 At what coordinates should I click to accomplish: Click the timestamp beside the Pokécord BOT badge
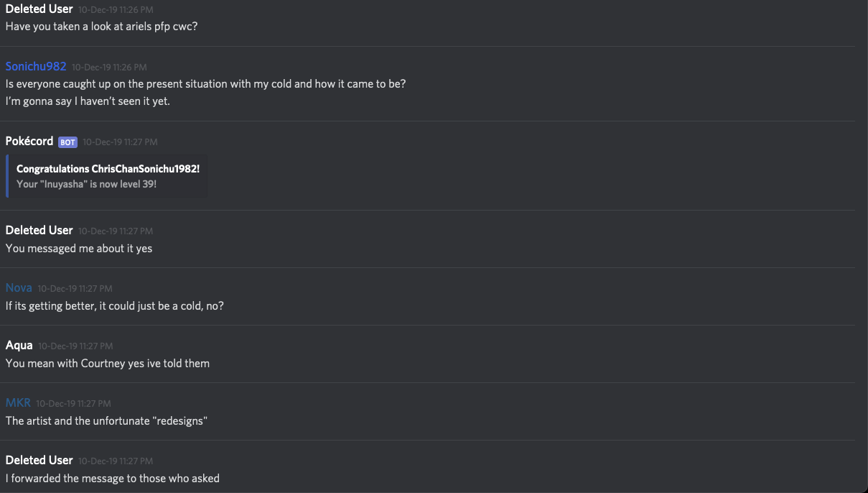[x=120, y=142]
